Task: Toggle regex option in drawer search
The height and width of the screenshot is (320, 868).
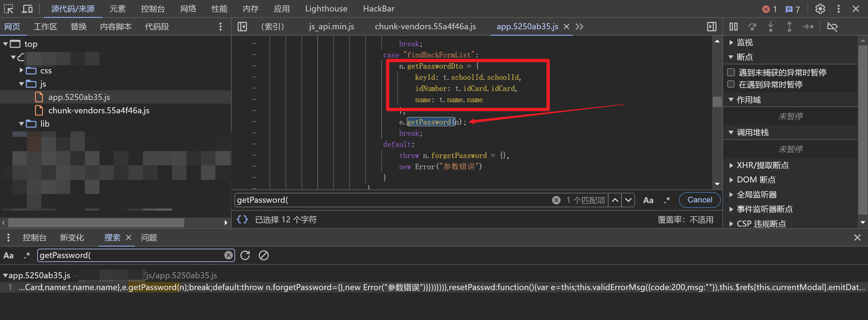Action: [27, 256]
